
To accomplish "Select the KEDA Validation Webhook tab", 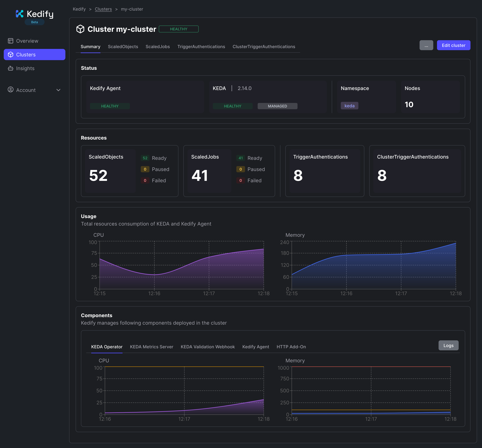I will pyautogui.click(x=208, y=347).
